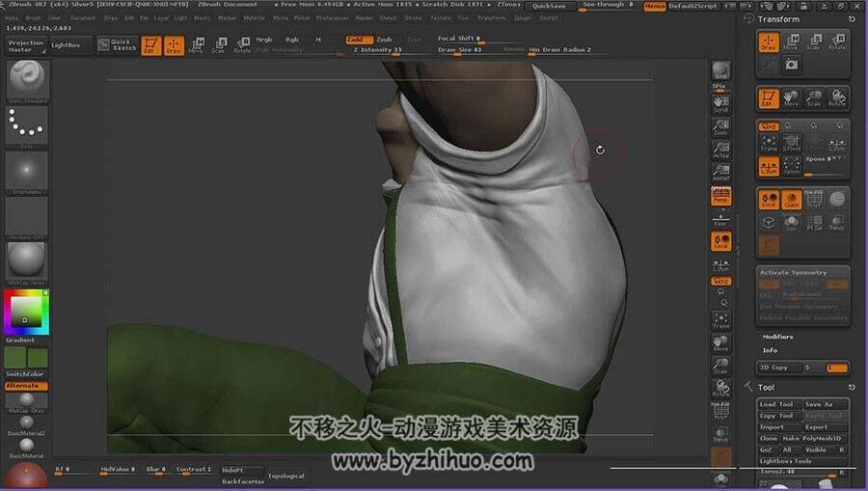Open the material sphere picker
Viewport: 868px width, 491px height.
[x=27, y=261]
